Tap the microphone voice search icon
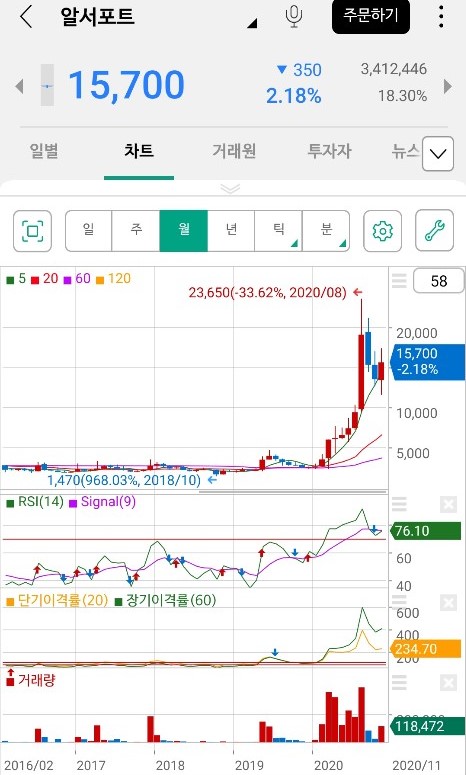This screenshot has width=466, height=775. [x=294, y=16]
